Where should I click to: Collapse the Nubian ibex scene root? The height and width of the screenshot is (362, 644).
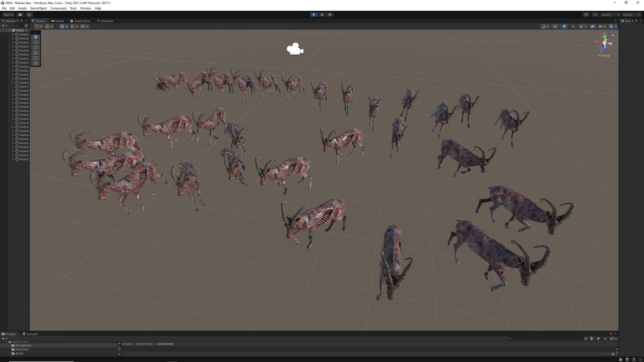10,31
